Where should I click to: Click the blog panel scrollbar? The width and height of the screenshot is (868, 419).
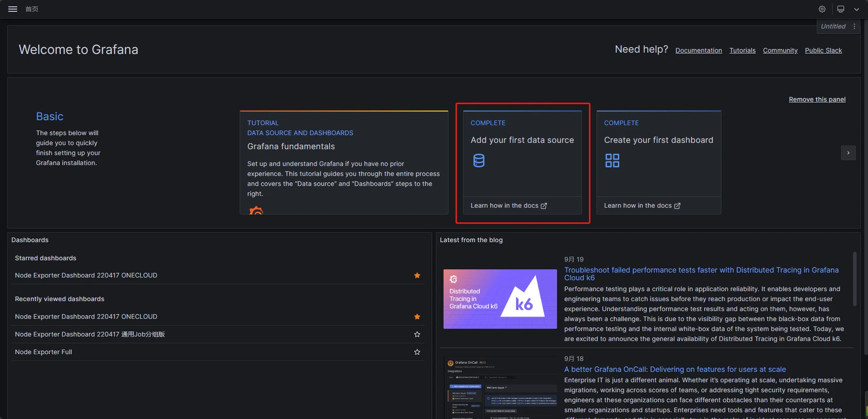tap(855, 279)
